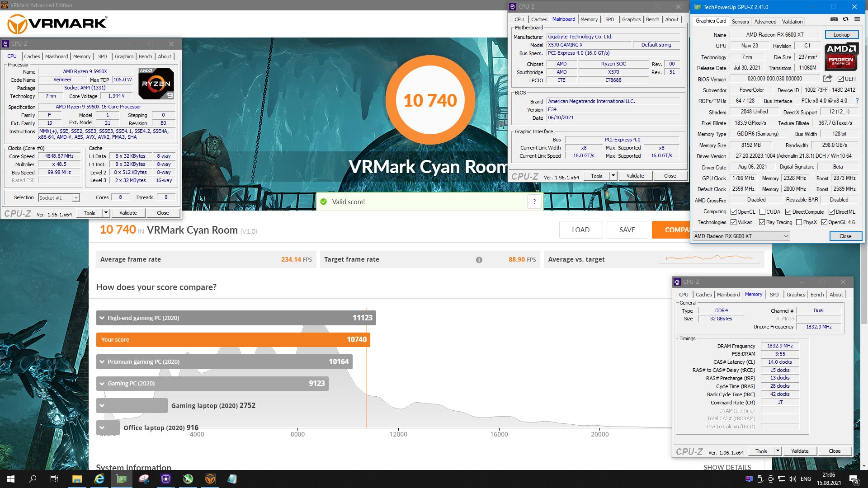
Task: Click the orange Your score bar
Action: [x=233, y=340]
